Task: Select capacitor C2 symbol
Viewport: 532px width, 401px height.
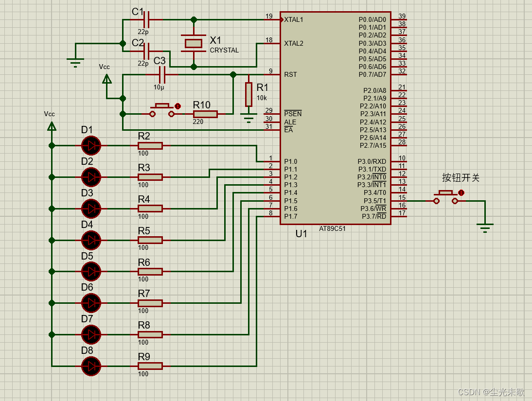Action: click(x=146, y=51)
